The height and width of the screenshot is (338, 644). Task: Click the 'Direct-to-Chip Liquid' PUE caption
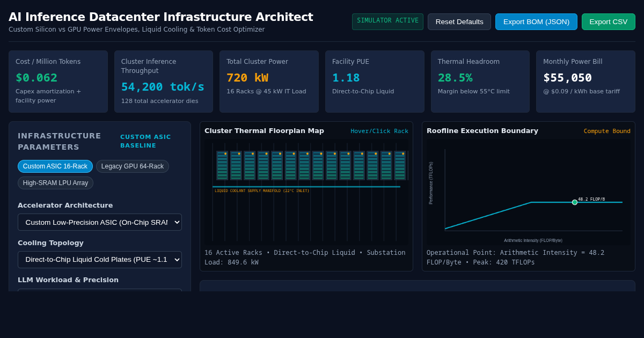click(363, 91)
